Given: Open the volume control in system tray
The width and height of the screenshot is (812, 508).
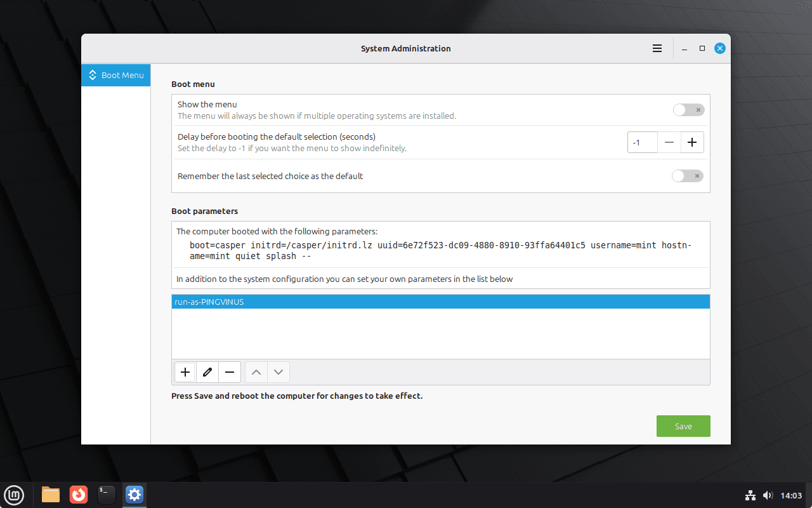Looking at the screenshot, I should (768, 495).
